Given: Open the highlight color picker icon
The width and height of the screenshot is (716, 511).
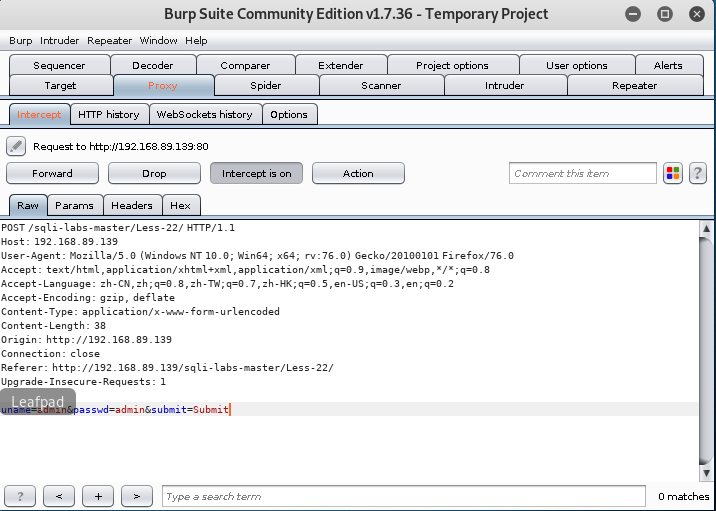Looking at the screenshot, I should point(673,174).
